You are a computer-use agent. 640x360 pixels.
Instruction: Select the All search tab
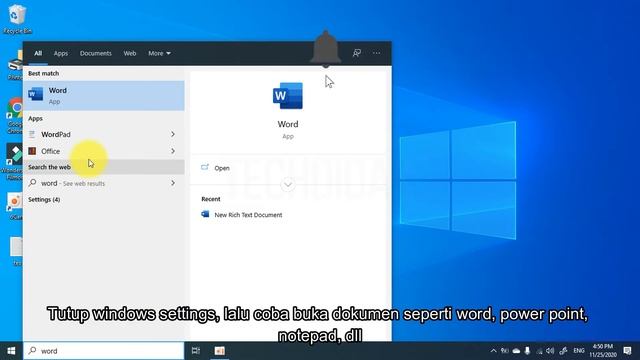click(38, 53)
